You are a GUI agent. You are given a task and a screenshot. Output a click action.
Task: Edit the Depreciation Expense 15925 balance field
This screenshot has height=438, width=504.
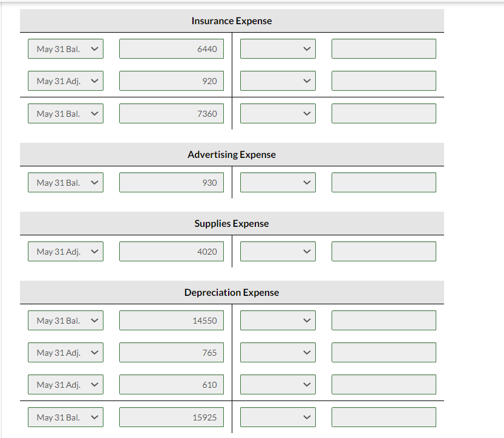(x=171, y=417)
